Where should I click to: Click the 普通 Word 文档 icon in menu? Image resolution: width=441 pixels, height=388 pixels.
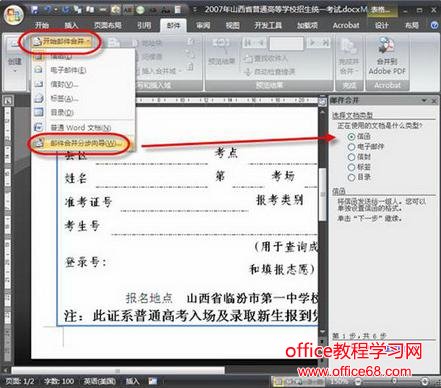point(38,127)
